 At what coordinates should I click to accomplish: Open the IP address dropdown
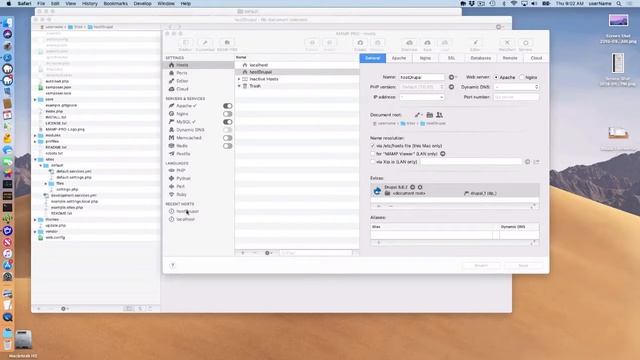(422, 97)
